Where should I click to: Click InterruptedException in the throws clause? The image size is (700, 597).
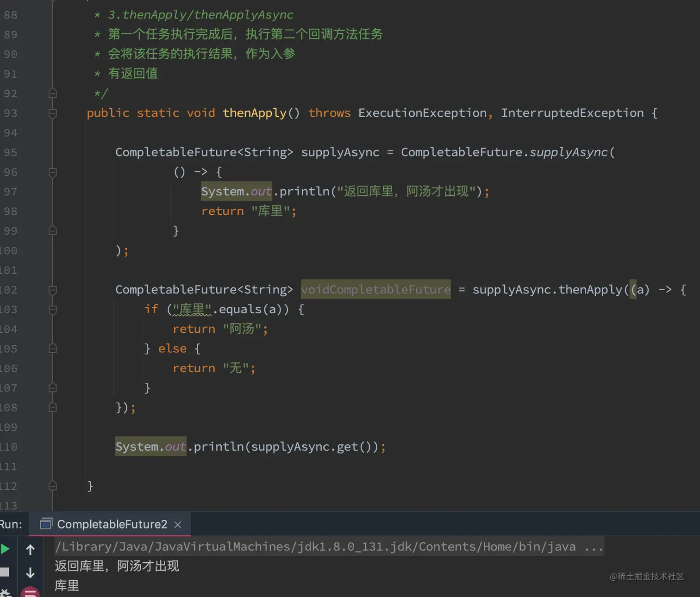[572, 113]
